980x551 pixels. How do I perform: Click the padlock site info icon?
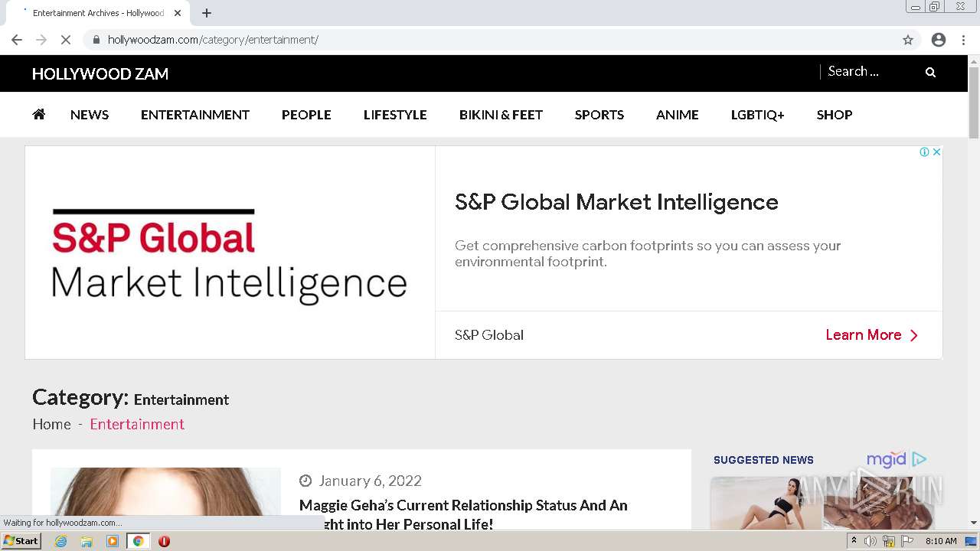click(96, 40)
